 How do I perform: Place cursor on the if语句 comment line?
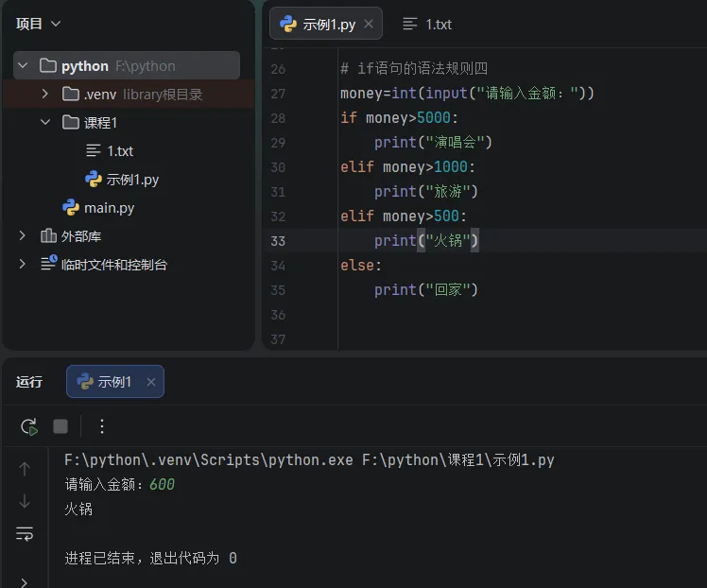(414, 69)
